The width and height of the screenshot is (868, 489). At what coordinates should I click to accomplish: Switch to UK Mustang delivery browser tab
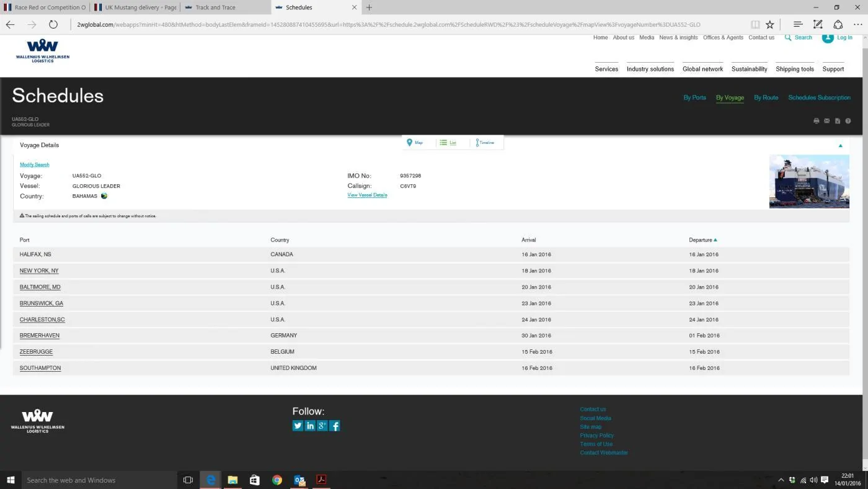coord(135,7)
